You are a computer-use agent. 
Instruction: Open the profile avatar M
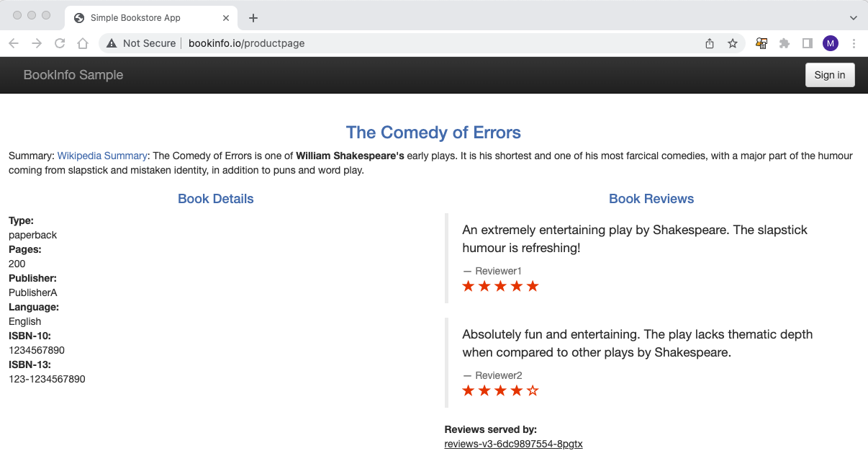click(x=831, y=43)
